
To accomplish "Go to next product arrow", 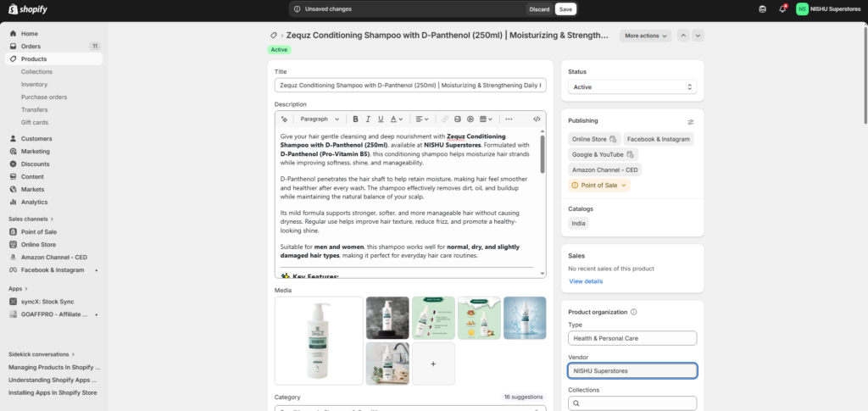I will [698, 36].
